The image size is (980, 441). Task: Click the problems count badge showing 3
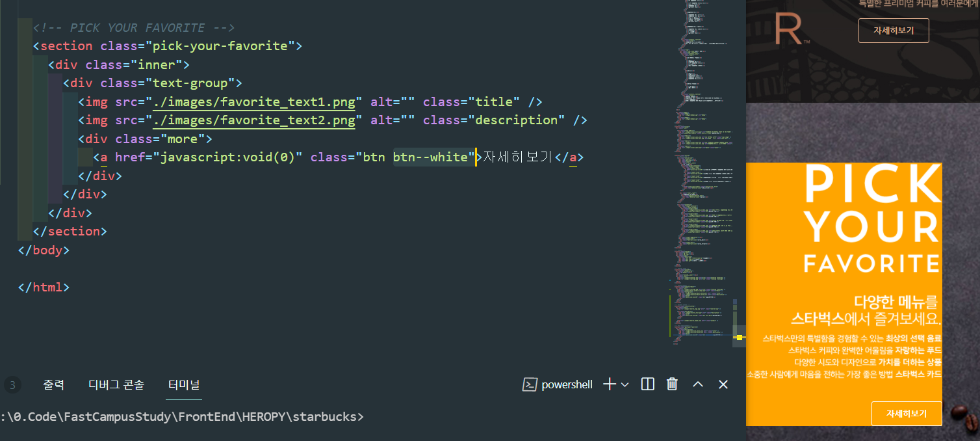point(12,385)
